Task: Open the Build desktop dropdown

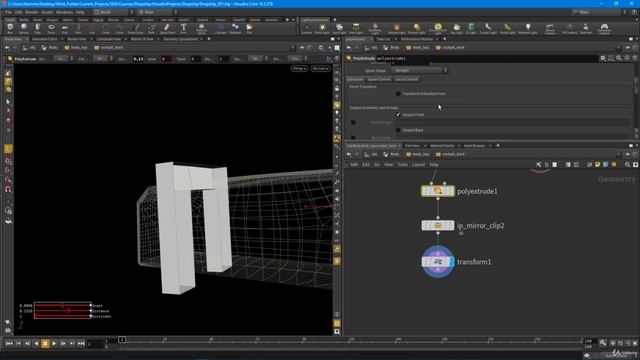Action: (x=112, y=12)
